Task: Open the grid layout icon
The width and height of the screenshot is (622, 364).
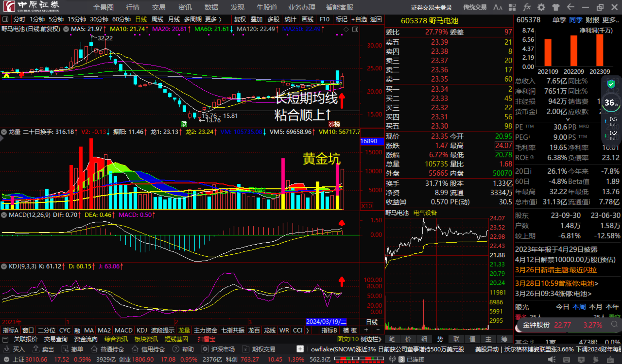Action: (x=512, y=7)
